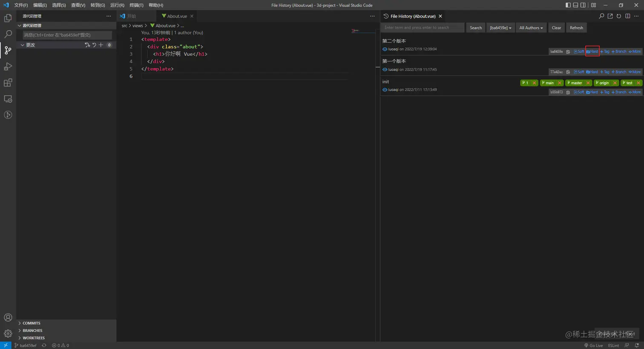644x349 pixels.
Task: Discard all changes with the undo arrow icon
Action: pos(94,45)
